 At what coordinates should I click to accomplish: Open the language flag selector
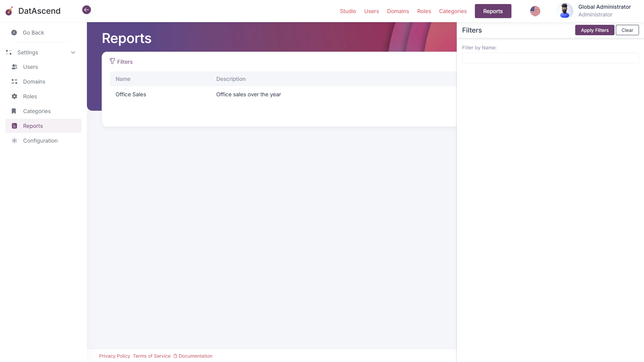535,11
